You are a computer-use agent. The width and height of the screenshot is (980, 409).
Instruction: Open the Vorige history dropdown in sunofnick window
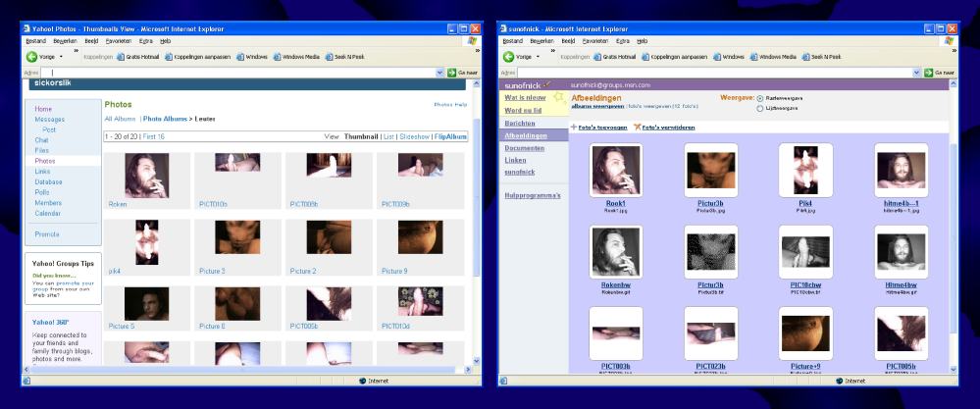(539, 57)
